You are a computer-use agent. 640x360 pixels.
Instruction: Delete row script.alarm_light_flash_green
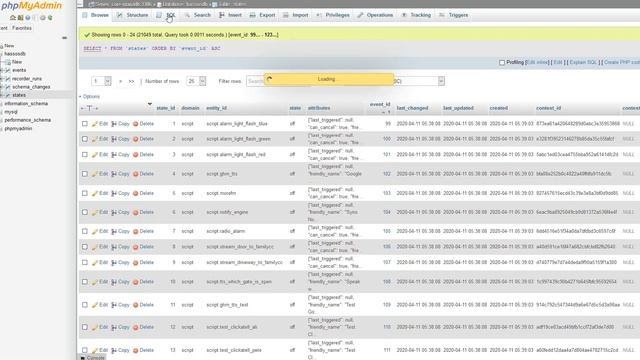(x=143, y=139)
